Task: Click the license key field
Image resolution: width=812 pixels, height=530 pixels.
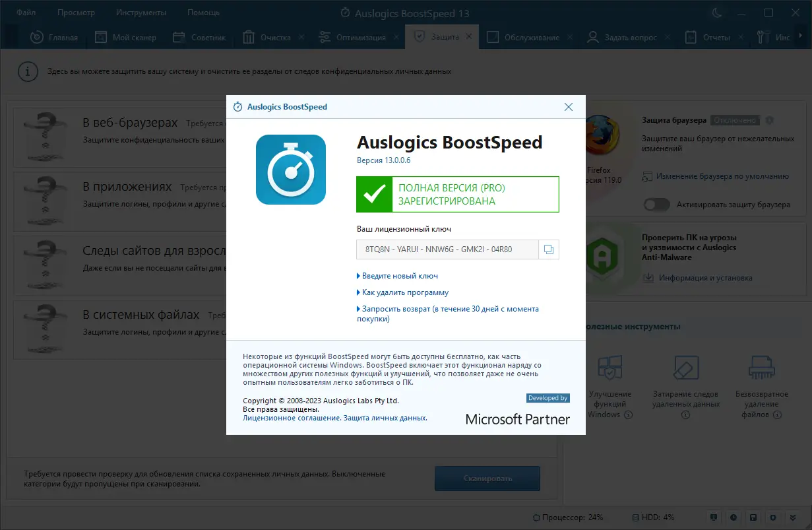Action: [x=448, y=249]
